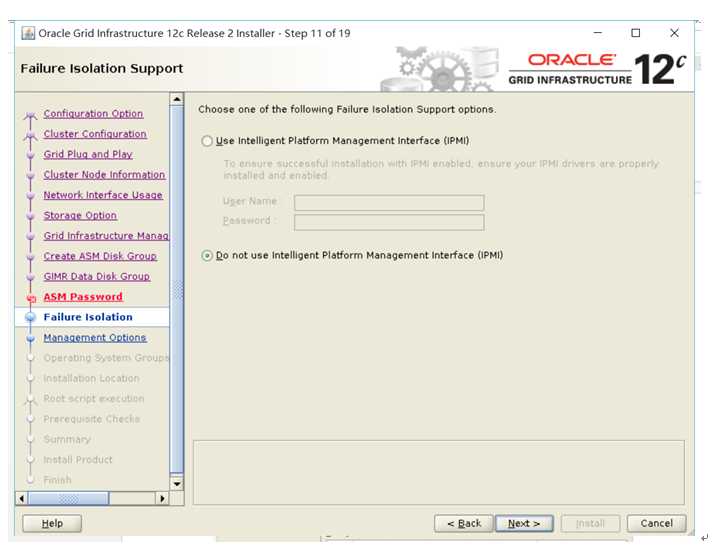Minimize the installer window
Viewport: 712px width, 547px height.
598,33
